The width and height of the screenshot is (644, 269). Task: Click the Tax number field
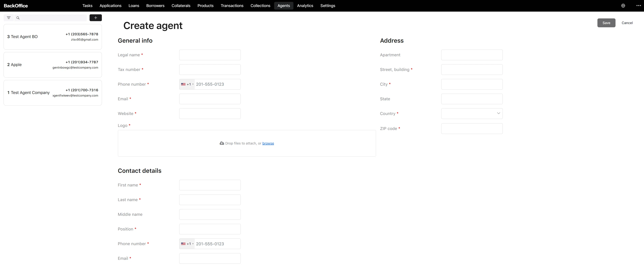click(210, 69)
